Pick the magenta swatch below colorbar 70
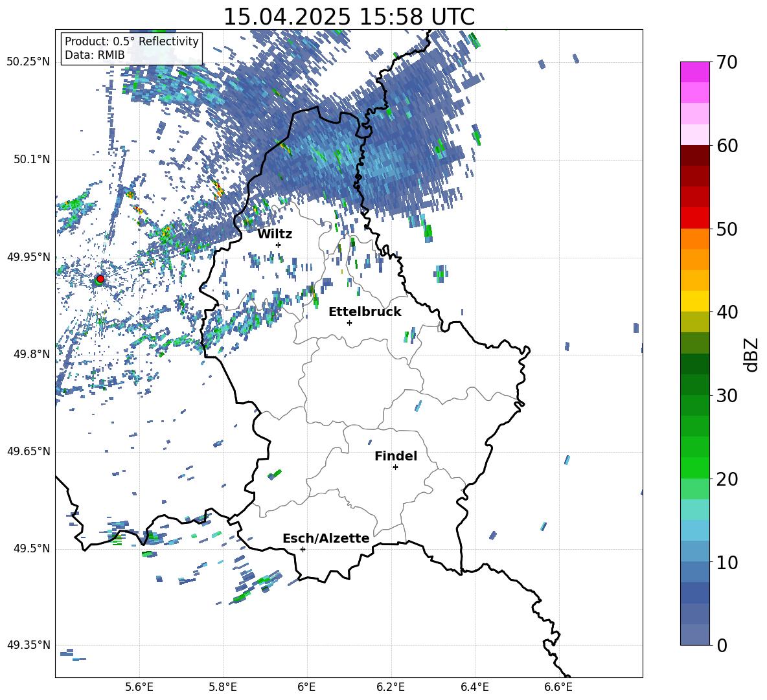The height and width of the screenshot is (700, 767). point(694,73)
